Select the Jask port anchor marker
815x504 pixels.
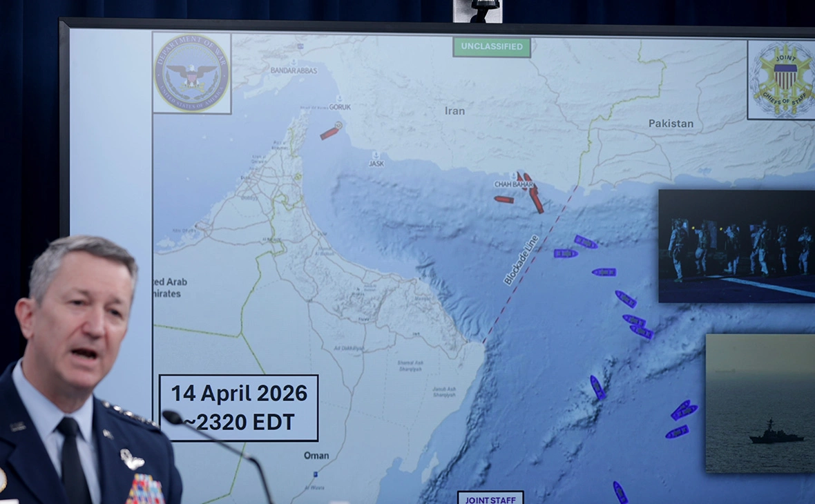tap(376, 155)
